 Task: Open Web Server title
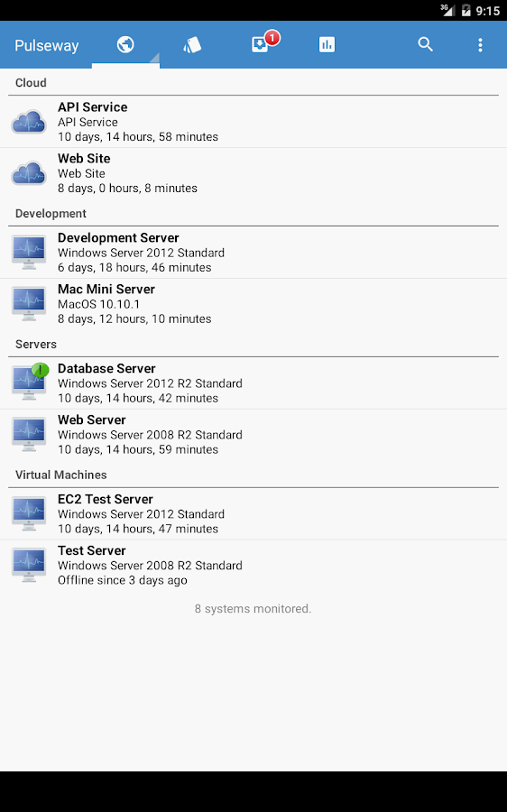pos(92,420)
